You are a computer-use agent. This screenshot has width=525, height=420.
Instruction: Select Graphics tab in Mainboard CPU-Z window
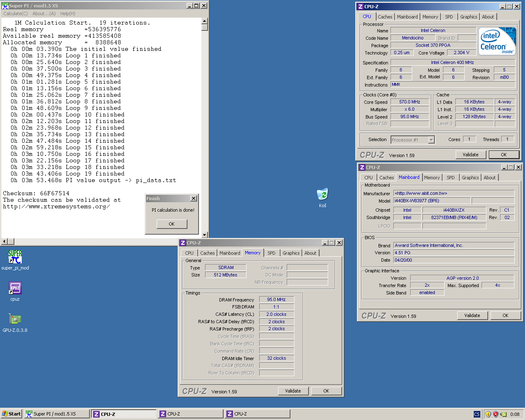470,178
